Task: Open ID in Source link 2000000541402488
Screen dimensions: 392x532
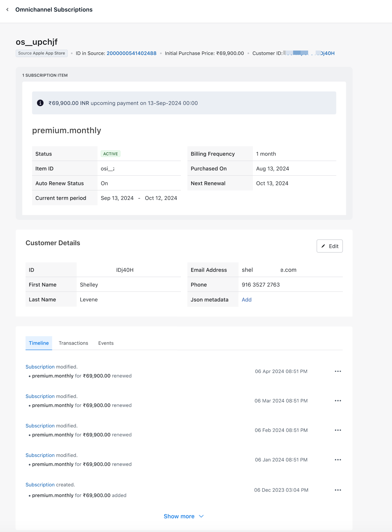Action: 131,53
